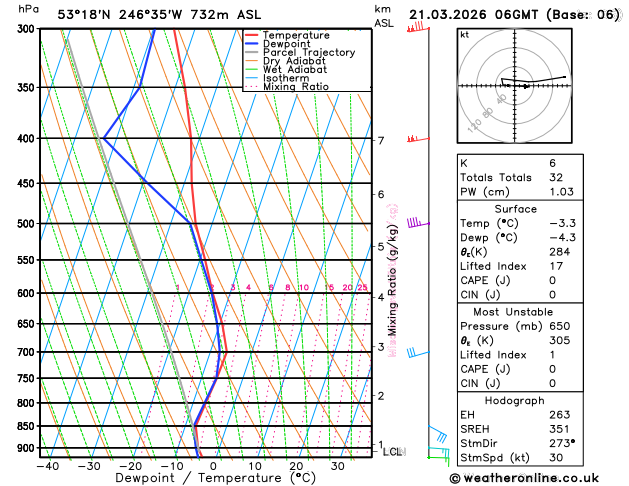Click the 850 hPa pressure axis label
This screenshot has height=486, width=629.
point(28,426)
